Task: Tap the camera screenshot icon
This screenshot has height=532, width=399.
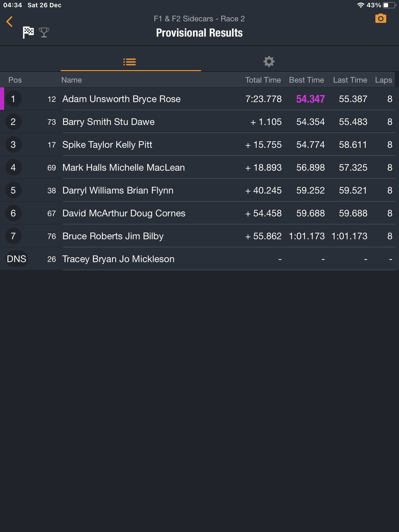Action: [x=381, y=18]
